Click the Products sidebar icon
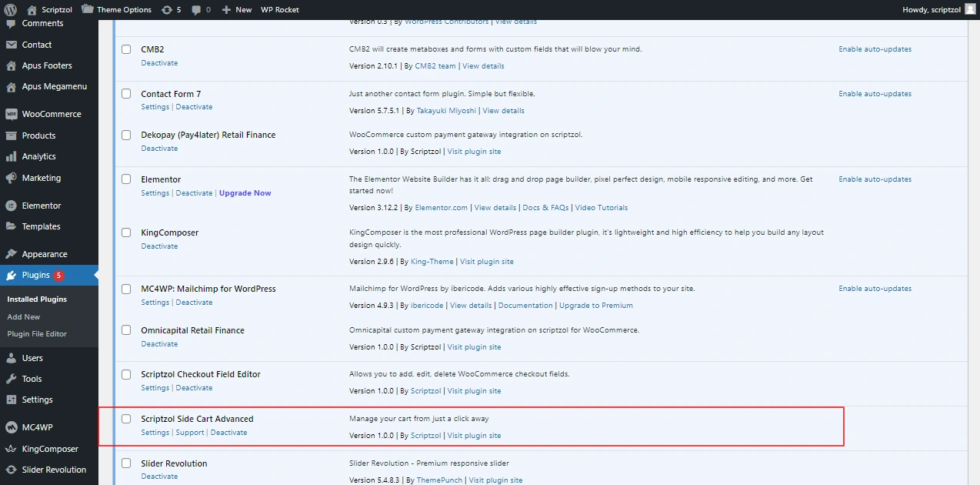This screenshot has height=485, width=980. coord(11,135)
